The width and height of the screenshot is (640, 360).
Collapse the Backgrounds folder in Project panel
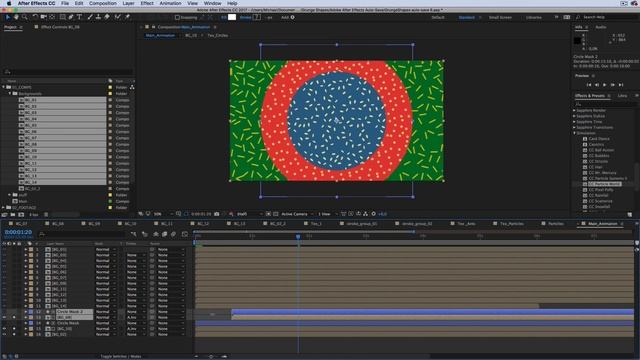pos(10,93)
